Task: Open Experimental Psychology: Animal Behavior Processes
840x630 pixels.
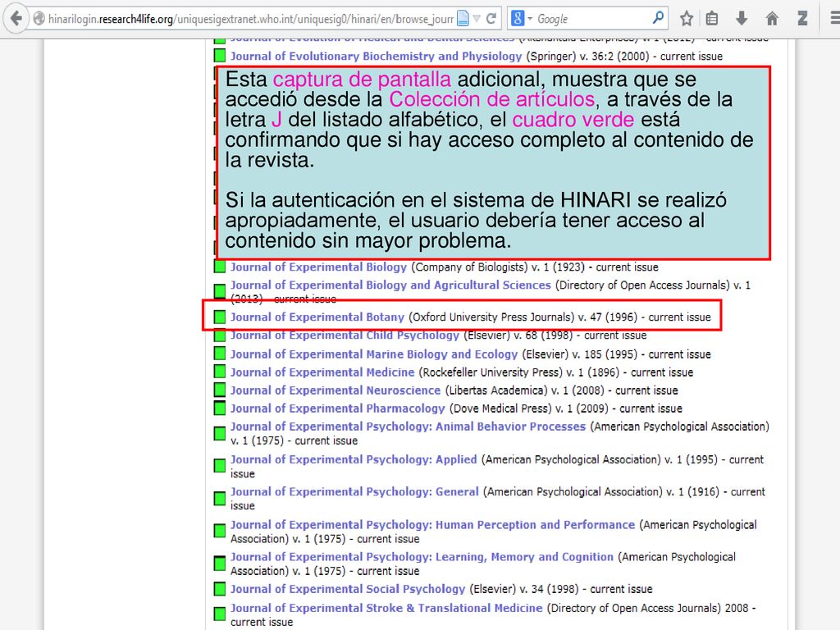Action: click(x=409, y=427)
